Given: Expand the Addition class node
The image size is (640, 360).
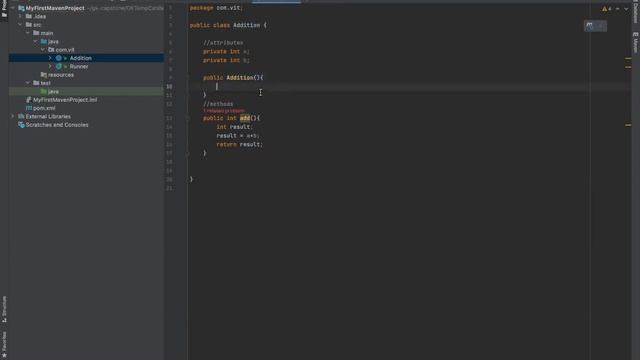Looking at the screenshot, I should click(50, 58).
